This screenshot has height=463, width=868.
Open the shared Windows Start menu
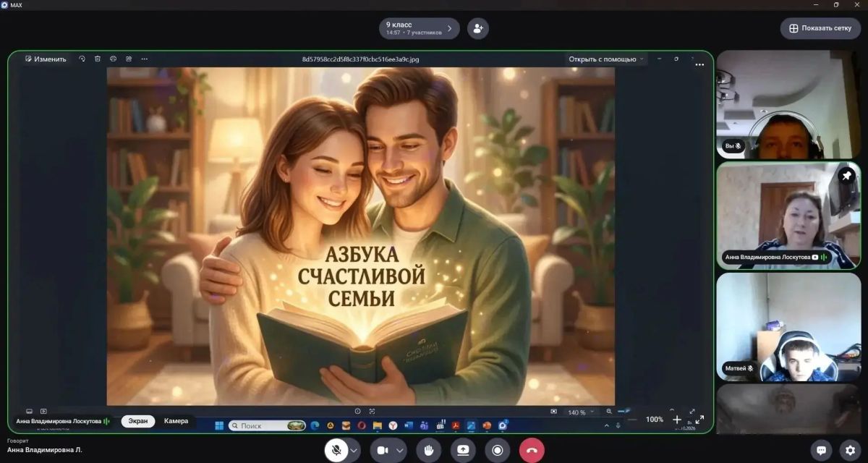pyautogui.click(x=219, y=425)
